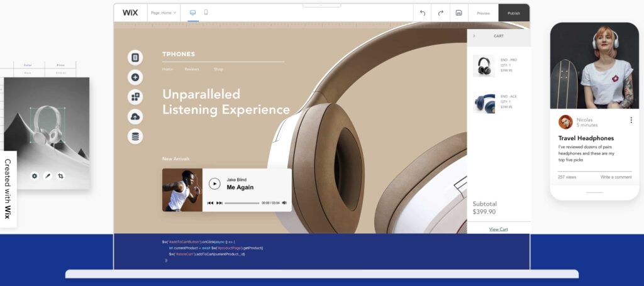Select the headphones image on mountain
Viewport: 644px width, 286px height.
click(x=48, y=124)
